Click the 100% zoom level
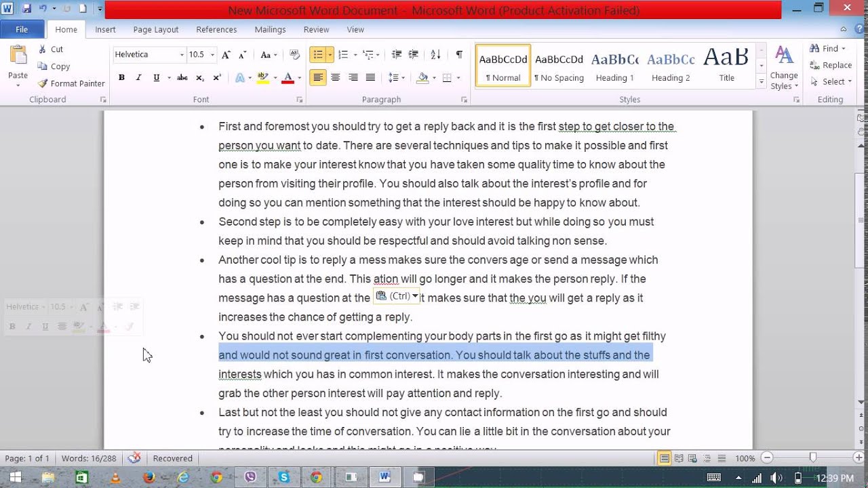 tap(745, 459)
